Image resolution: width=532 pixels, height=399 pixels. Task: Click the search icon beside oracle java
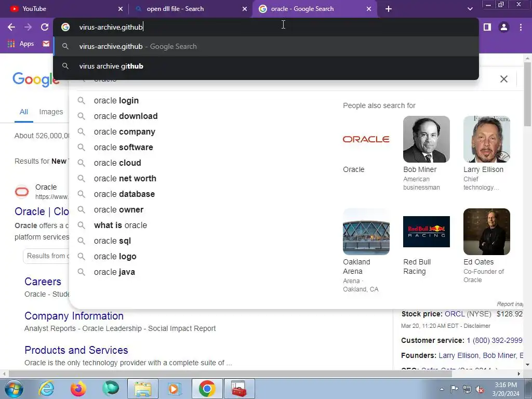81,272
